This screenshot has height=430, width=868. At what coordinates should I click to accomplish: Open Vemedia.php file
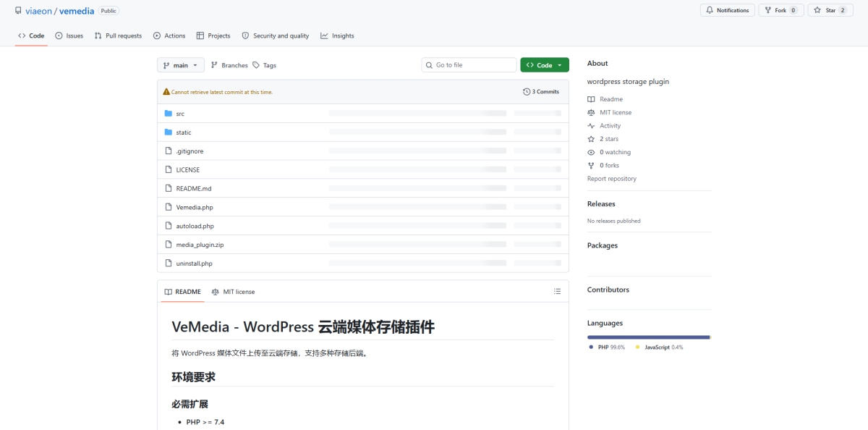pyautogui.click(x=195, y=208)
